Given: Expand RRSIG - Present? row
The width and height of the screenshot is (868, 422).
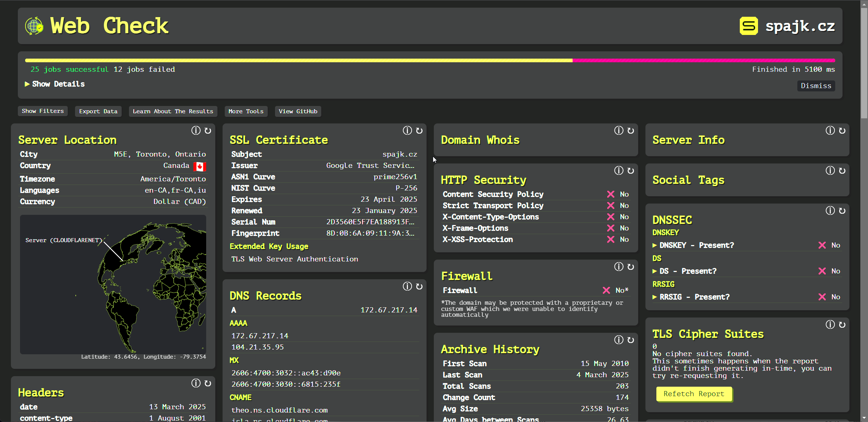Looking at the screenshot, I should [747, 297].
